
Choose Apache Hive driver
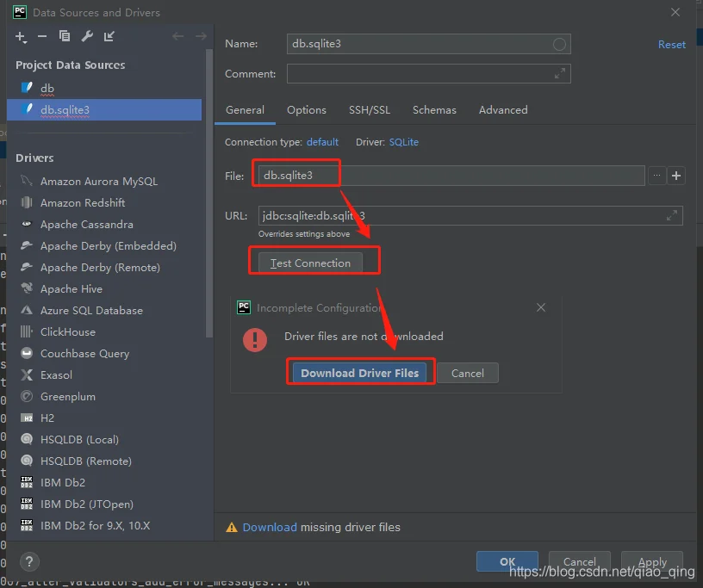[x=106, y=288]
